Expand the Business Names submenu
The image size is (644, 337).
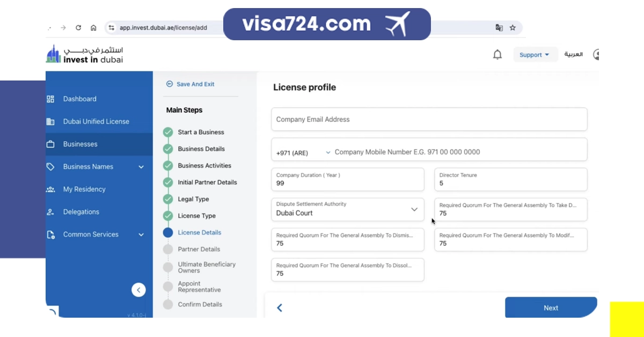pyautogui.click(x=141, y=167)
